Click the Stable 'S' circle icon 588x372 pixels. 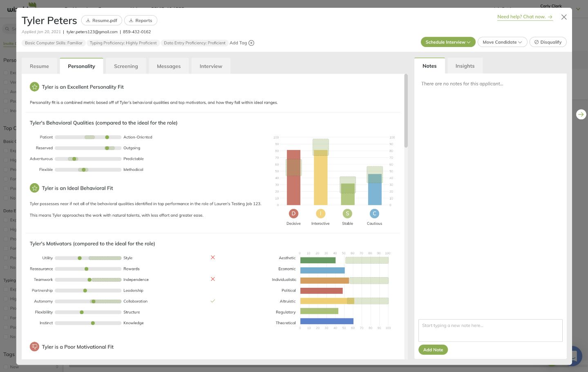(x=347, y=213)
